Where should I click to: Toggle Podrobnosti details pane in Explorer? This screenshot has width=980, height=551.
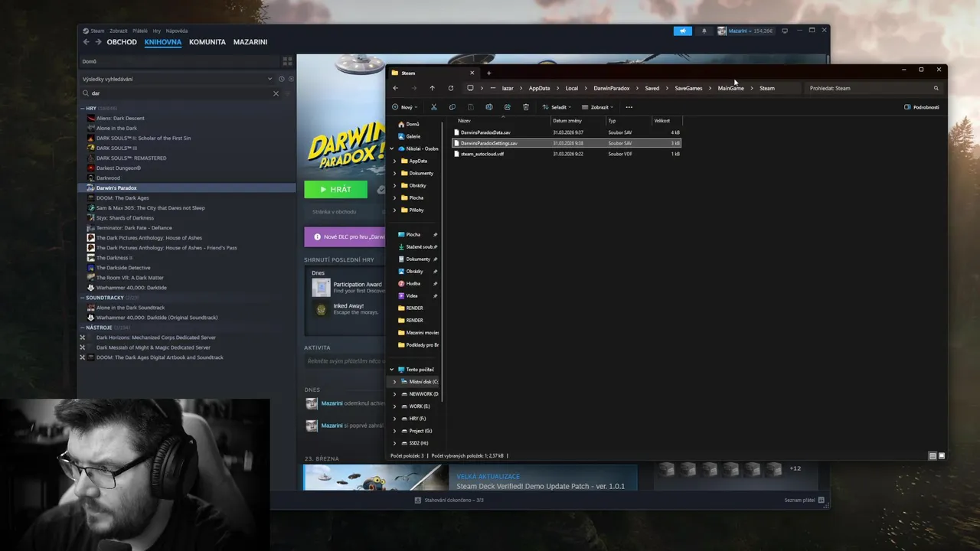tap(922, 107)
